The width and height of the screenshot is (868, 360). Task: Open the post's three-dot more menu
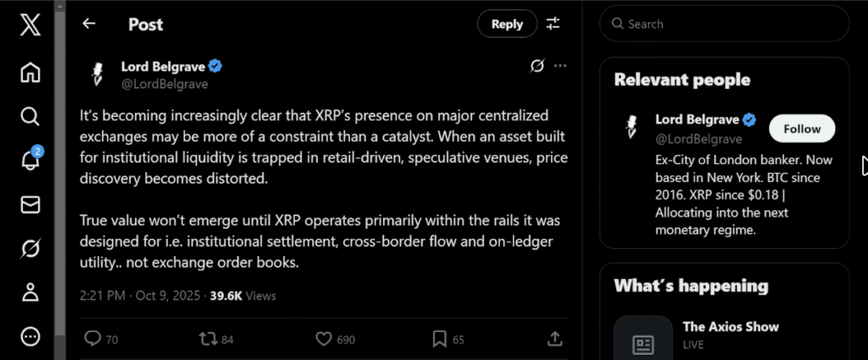[x=560, y=65]
